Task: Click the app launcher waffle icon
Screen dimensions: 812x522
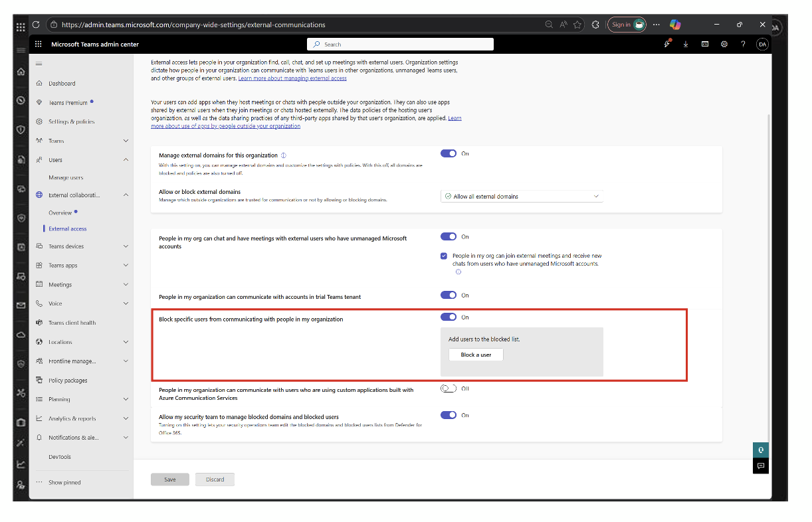Action: coord(38,44)
